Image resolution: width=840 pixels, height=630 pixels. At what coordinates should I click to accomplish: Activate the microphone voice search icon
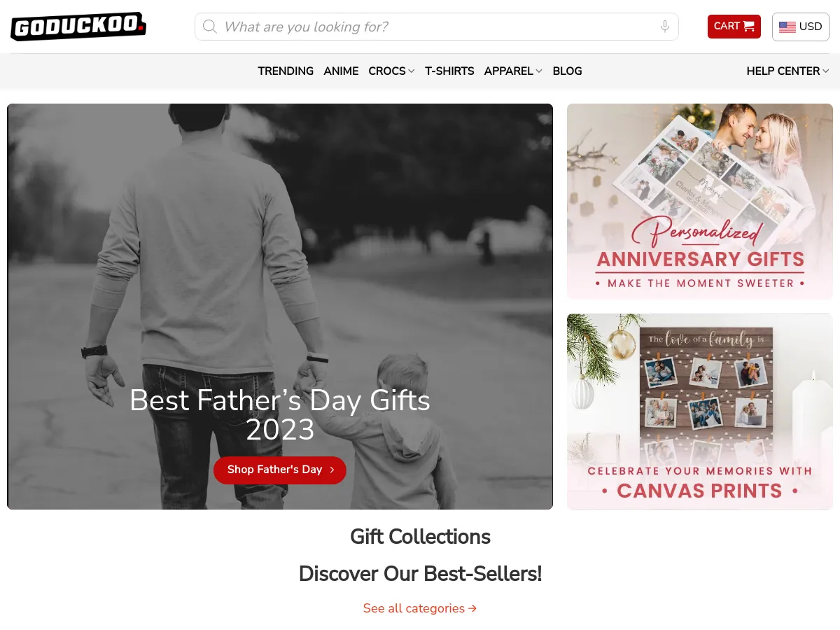tap(665, 27)
